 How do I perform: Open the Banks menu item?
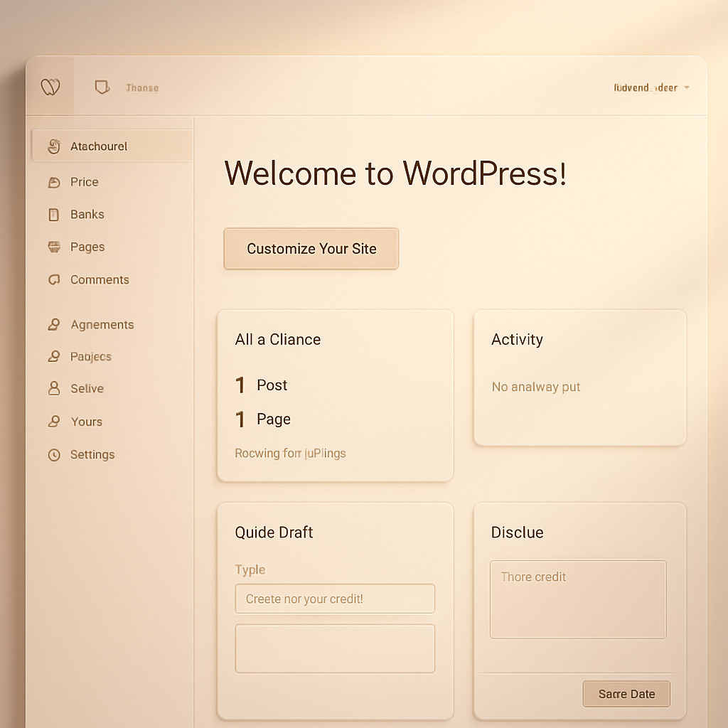coord(87,215)
